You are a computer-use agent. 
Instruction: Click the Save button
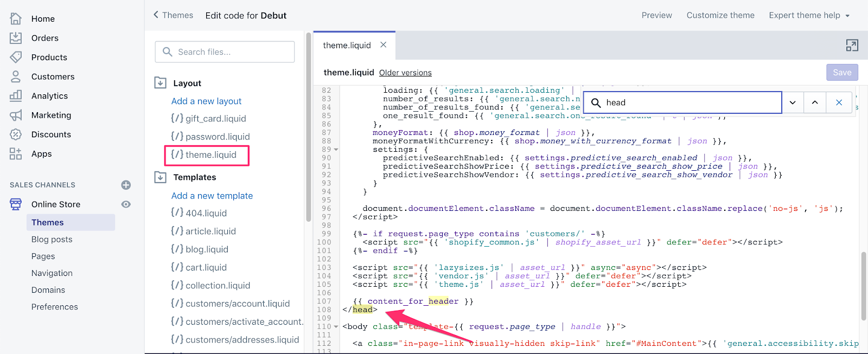tap(842, 72)
